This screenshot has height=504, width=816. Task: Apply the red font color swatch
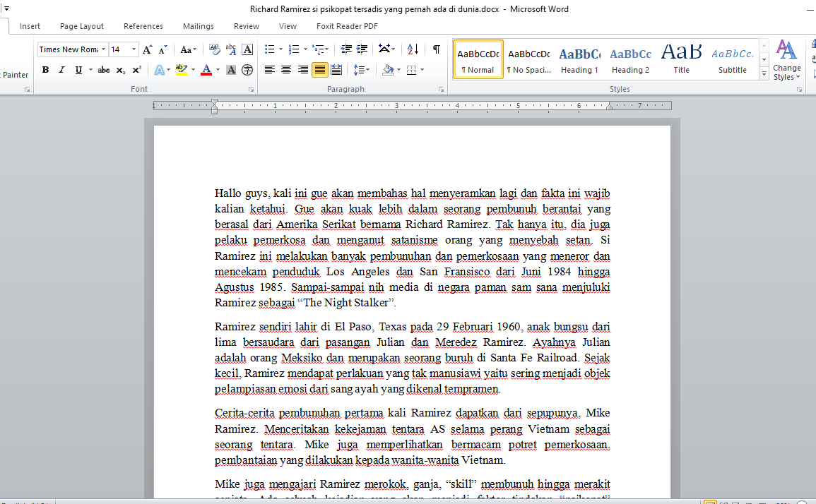tap(206, 70)
